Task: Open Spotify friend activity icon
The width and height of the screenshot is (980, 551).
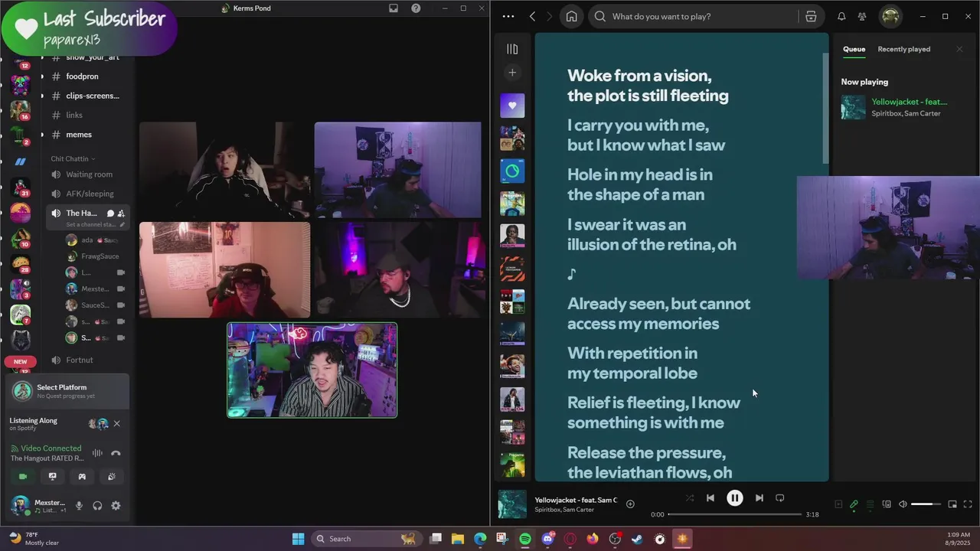Action: coord(862,16)
